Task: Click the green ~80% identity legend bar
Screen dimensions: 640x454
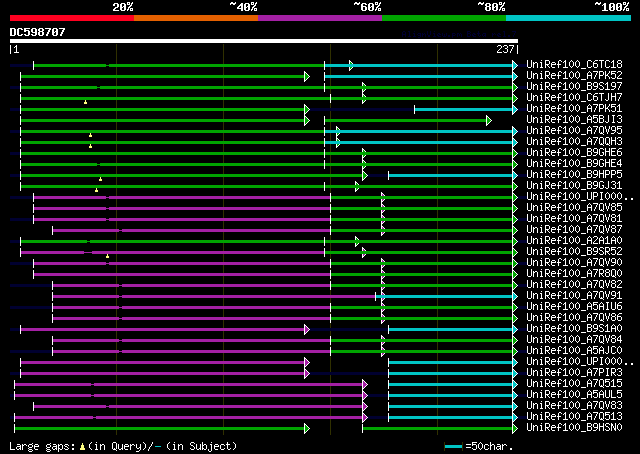Action: [444, 18]
